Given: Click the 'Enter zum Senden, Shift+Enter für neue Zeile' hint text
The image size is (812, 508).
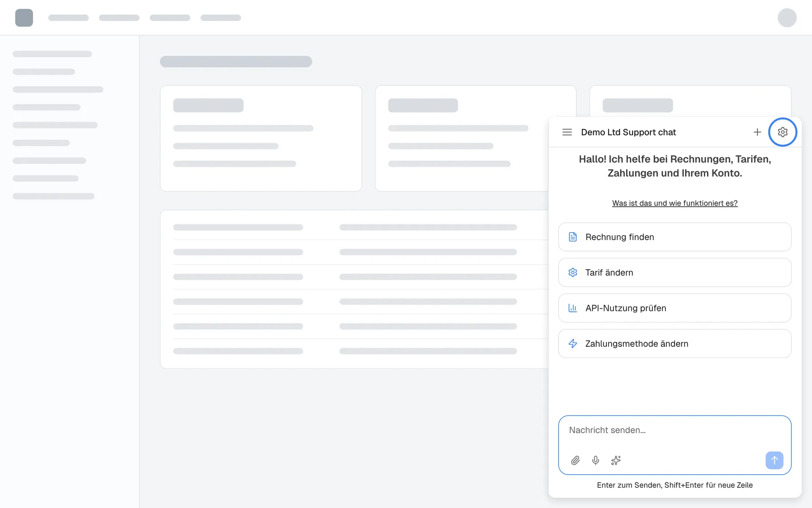Looking at the screenshot, I should (675, 485).
